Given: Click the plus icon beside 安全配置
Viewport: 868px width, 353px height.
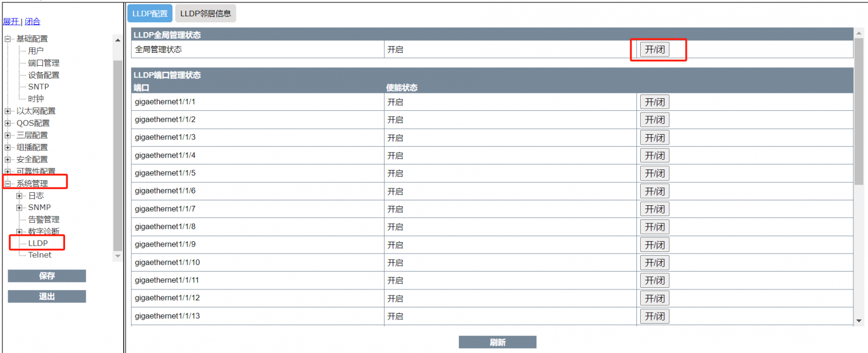Looking at the screenshot, I should (8, 160).
